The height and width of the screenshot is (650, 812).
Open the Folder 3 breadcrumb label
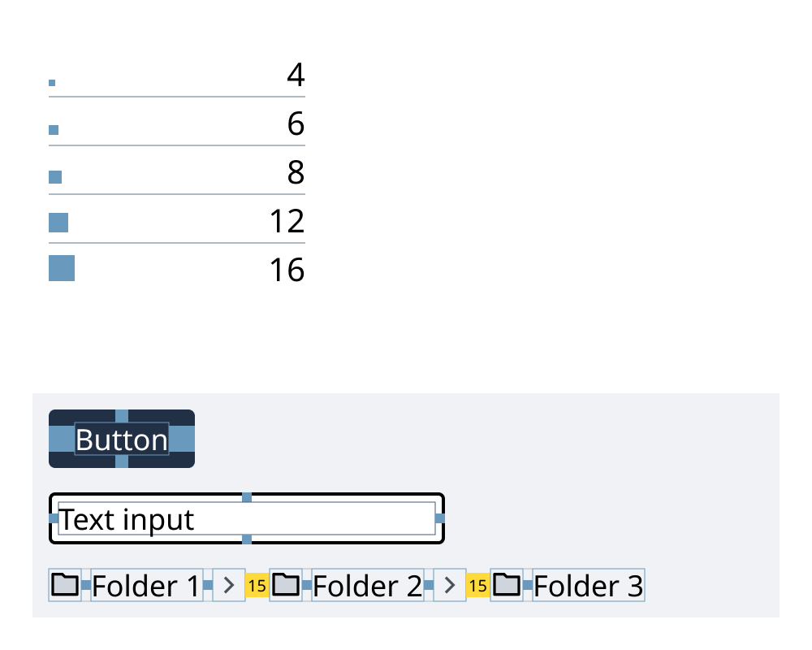pyautogui.click(x=588, y=585)
